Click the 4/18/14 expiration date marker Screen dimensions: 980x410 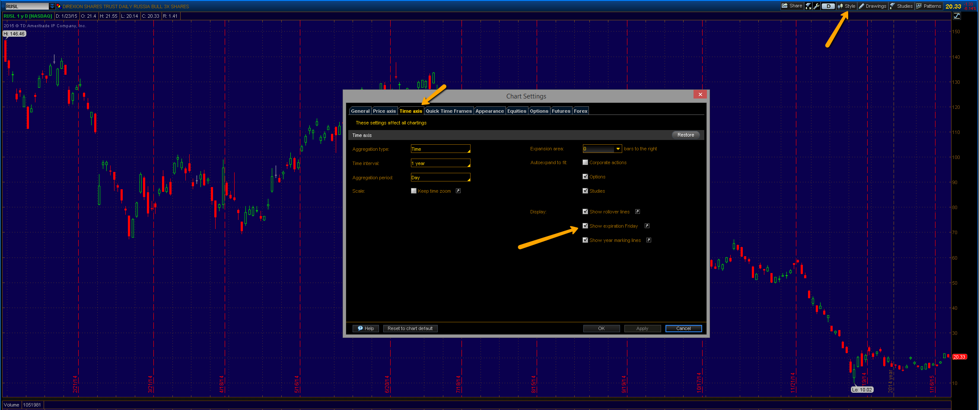point(222,384)
